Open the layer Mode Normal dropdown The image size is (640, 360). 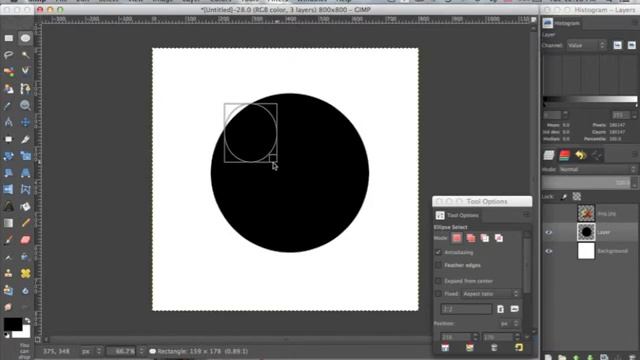click(x=598, y=169)
